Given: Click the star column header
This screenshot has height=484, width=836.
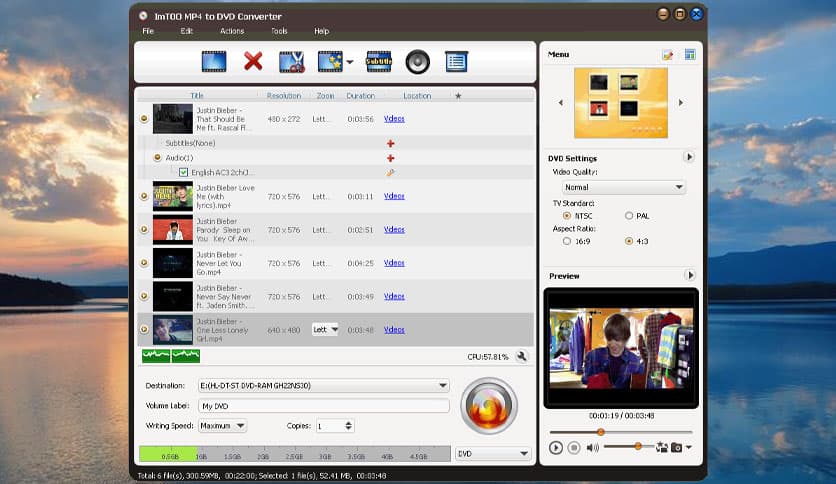Looking at the screenshot, I should tap(457, 96).
